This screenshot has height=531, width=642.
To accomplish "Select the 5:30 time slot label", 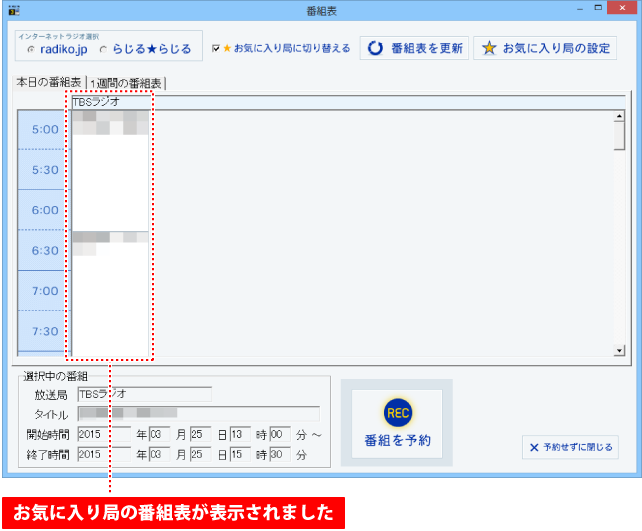I will tap(45, 170).
